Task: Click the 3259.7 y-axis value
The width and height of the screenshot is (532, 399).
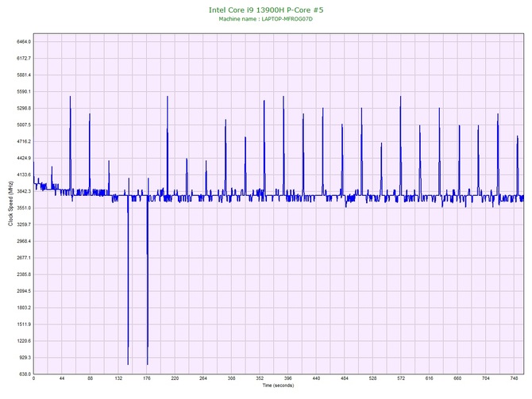Action: click(24, 224)
